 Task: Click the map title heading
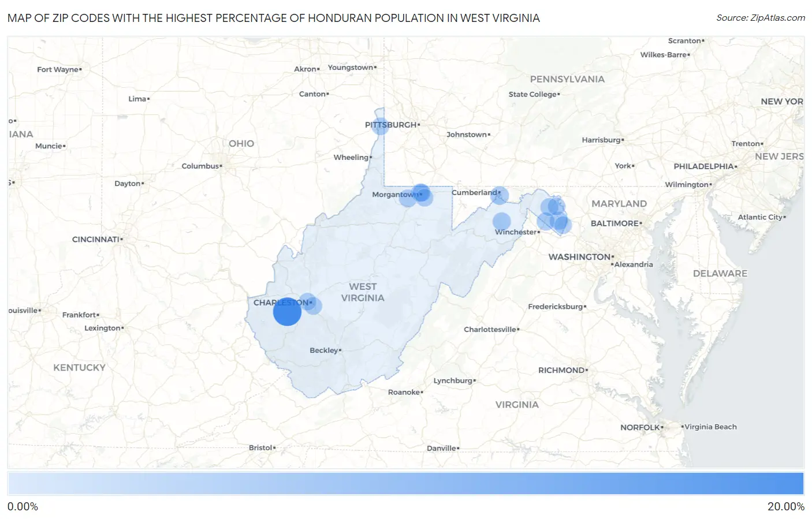click(x=274, y=18)
